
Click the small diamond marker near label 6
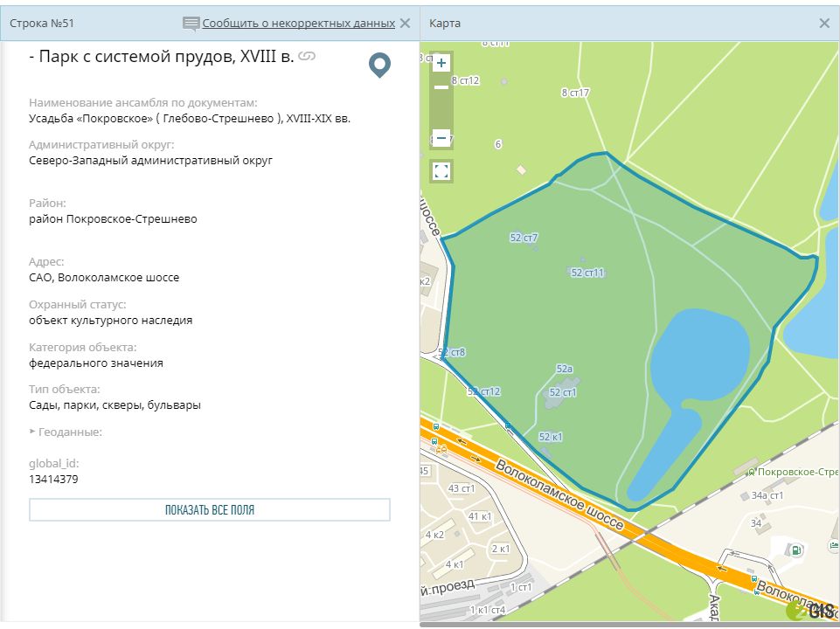pos(521,169)
